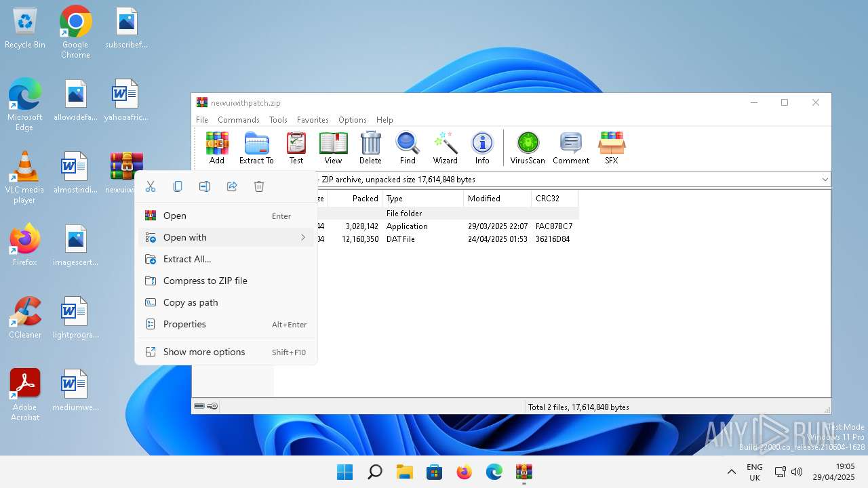
Task: Open the Tools menu
Action: (278, 120)
